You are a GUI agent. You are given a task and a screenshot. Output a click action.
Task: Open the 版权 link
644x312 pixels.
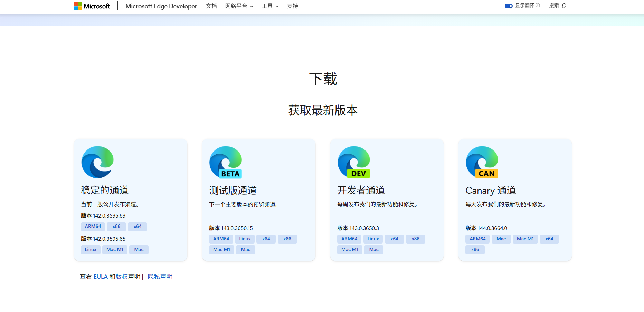[122, 277]
